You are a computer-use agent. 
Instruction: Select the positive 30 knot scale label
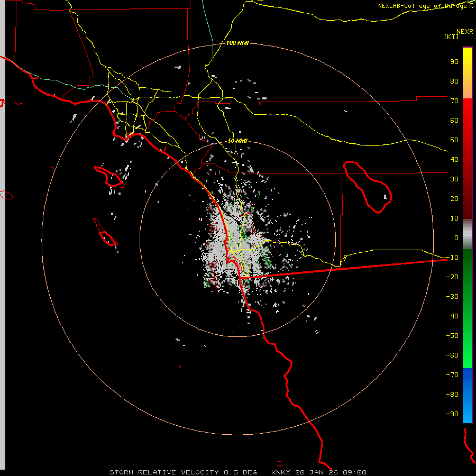pyautogui.click(x=454, y=179)
